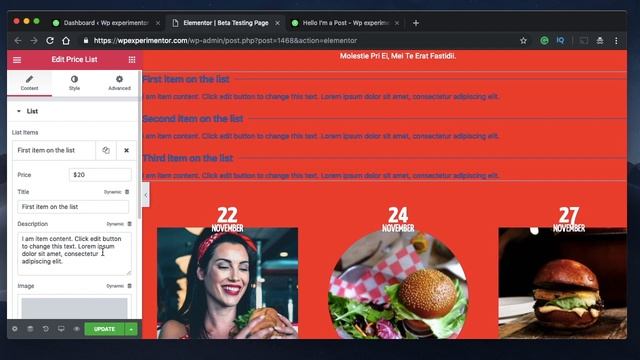
Task: Go to the browser home page
Action: click(66, 40)
